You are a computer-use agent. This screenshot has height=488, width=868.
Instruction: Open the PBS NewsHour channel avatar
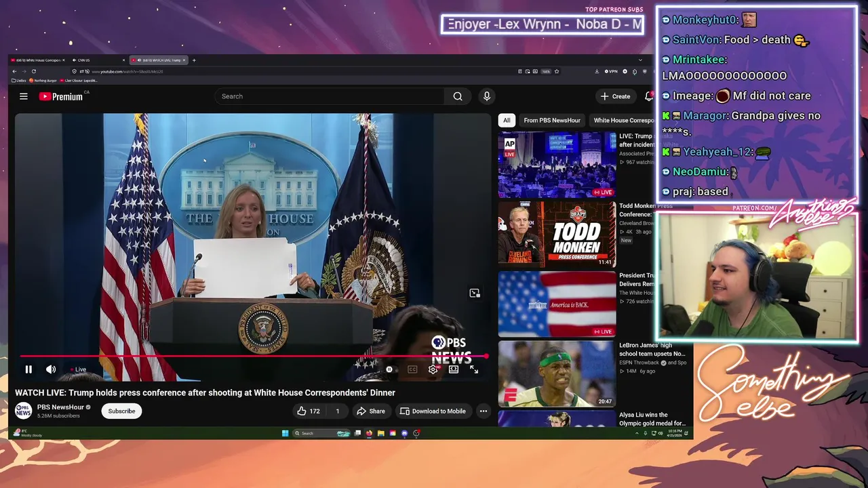coord(24,411)
